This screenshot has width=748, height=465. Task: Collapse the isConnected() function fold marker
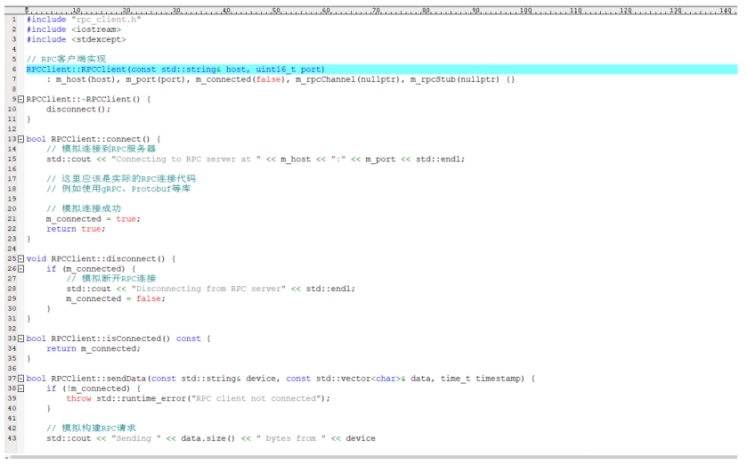pyautogui.click(x=20, y=338)
